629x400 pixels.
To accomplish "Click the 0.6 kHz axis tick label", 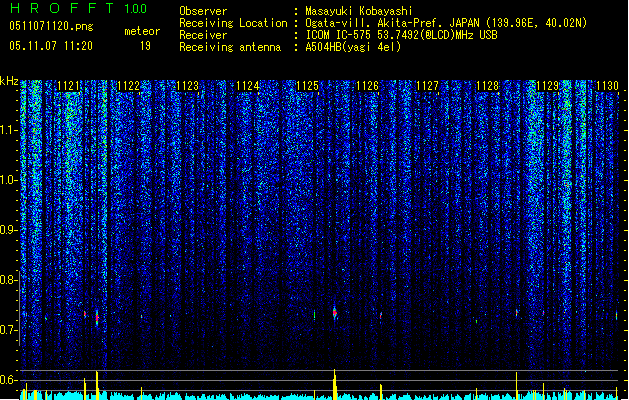I will pos(8,380).
